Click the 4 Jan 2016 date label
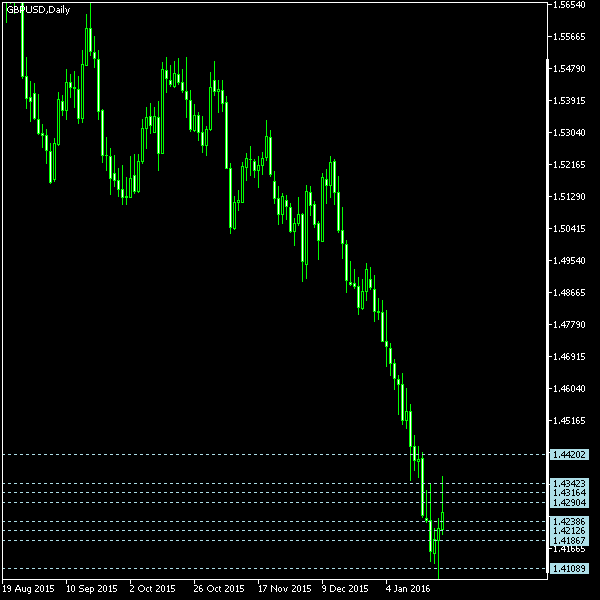 (408, 588)
